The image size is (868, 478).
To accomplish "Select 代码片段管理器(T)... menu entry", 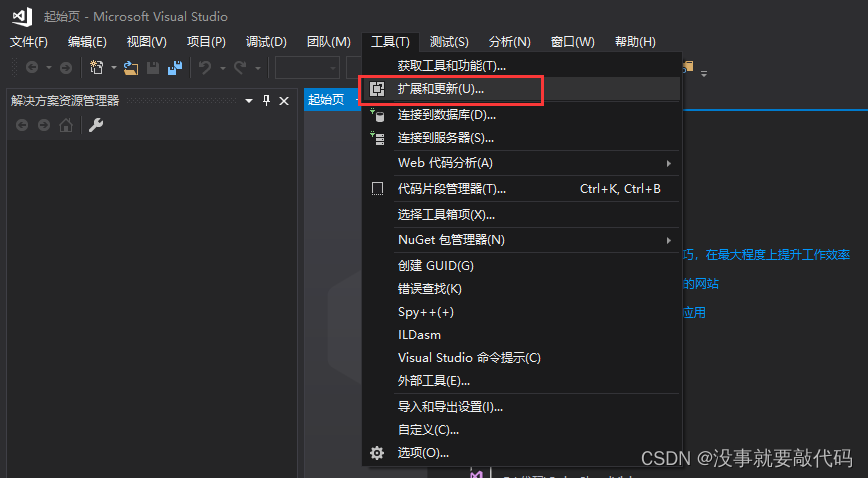I will pos(522,189).
